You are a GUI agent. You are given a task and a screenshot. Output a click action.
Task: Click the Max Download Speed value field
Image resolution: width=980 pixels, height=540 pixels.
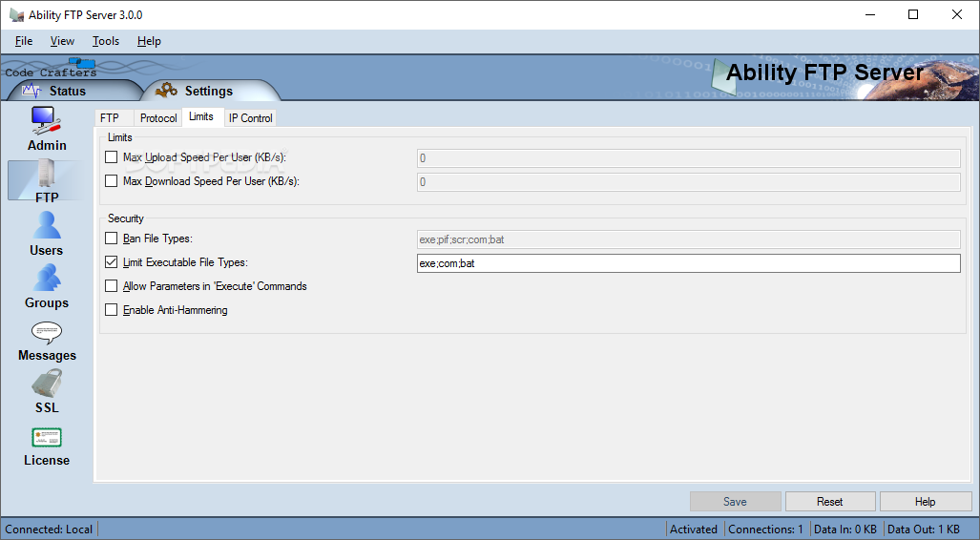689,182
